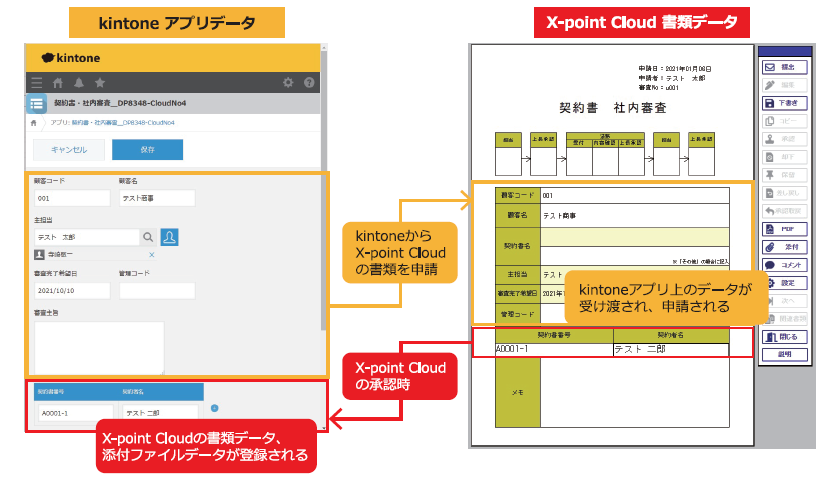The height and width of the screenshot is (482, 836).
Task: Click the small breadcrumb home icon
Action: (34, 123)
